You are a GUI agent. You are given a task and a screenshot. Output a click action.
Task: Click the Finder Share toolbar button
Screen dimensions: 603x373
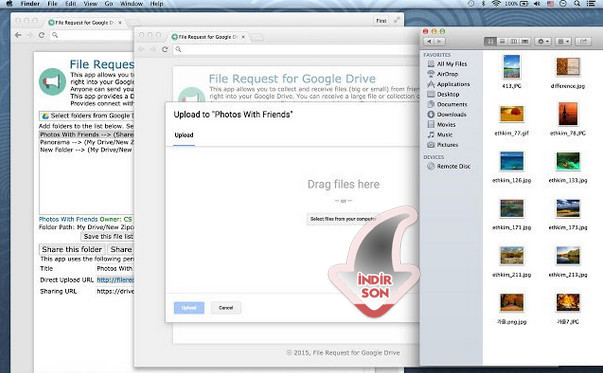pyautogui.click(x=583, y=41)
